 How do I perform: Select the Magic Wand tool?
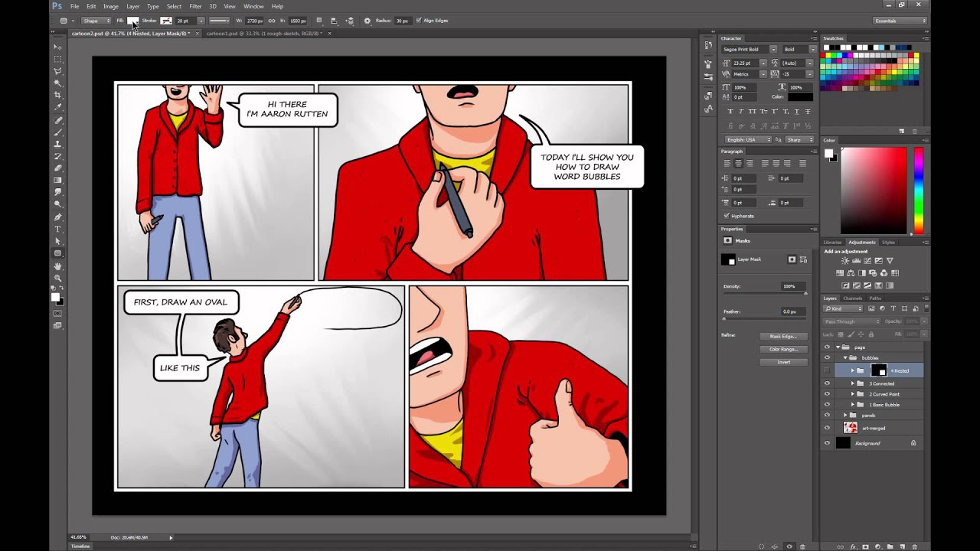(x=57, y=83)
